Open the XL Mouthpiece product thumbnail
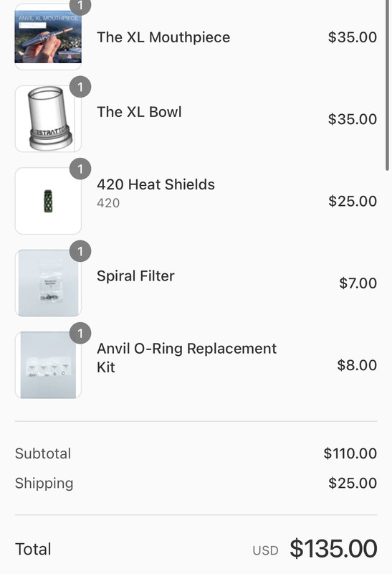Image resolution: width=392 pixels, height=574 pixels. coord(48,37)
